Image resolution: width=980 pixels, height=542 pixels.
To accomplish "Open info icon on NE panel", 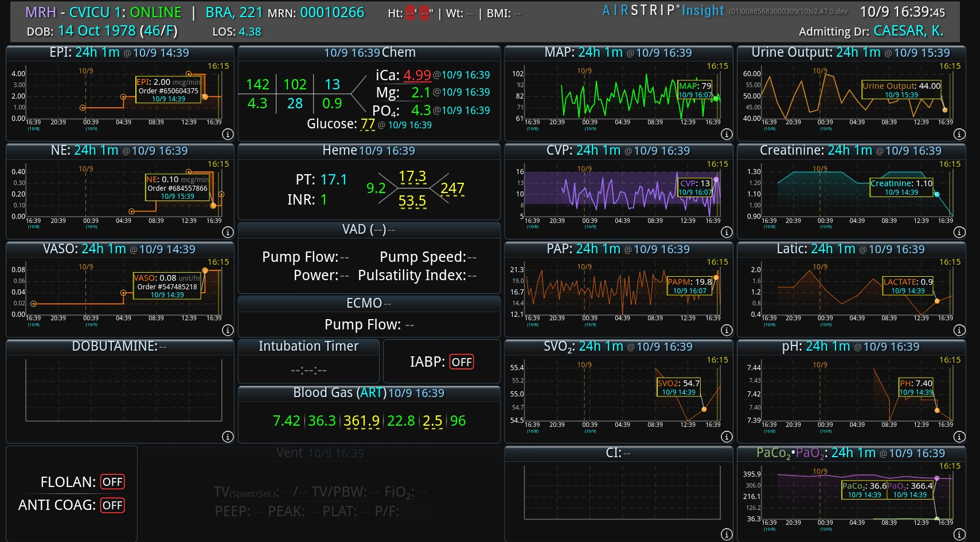I will (x=228, y=233).
